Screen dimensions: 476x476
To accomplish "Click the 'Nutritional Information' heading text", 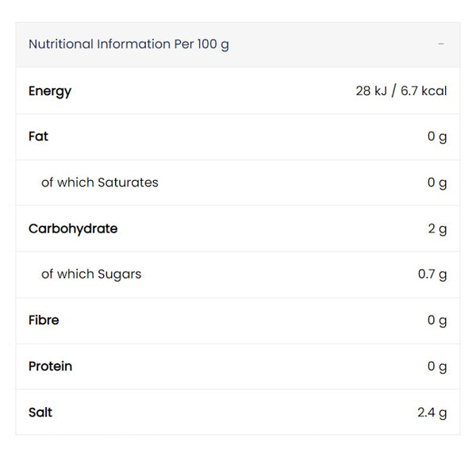I will click(99, 44).
